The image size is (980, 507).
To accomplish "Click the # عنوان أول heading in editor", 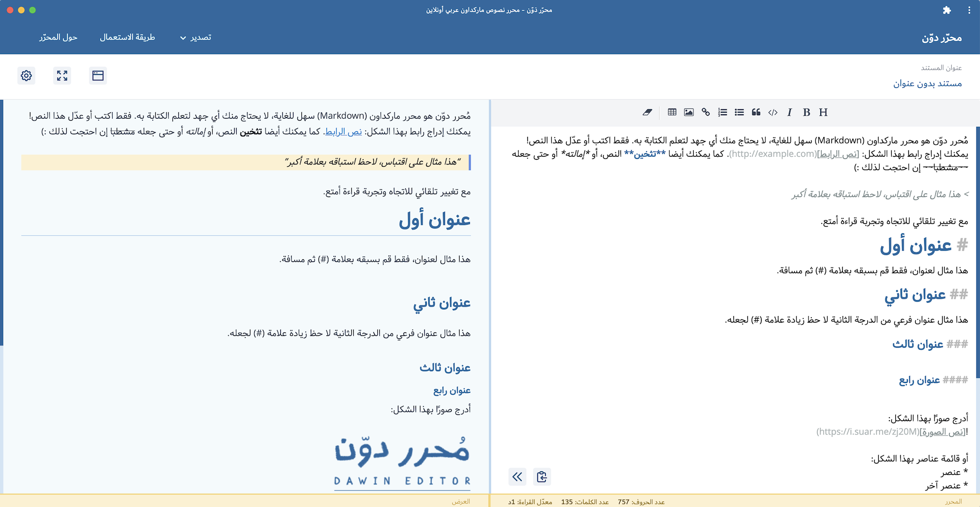I will point(924,245).
